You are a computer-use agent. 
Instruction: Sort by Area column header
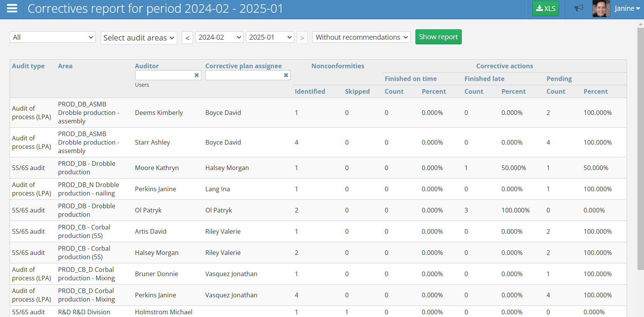65,66
